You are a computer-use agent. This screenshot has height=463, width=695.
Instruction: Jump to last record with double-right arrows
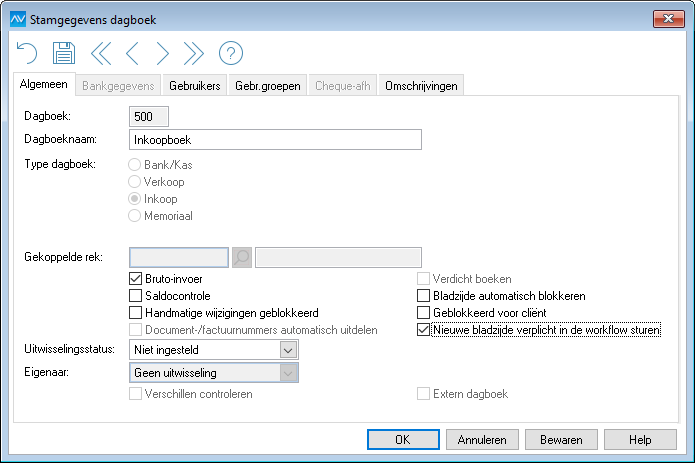[194, 53]
